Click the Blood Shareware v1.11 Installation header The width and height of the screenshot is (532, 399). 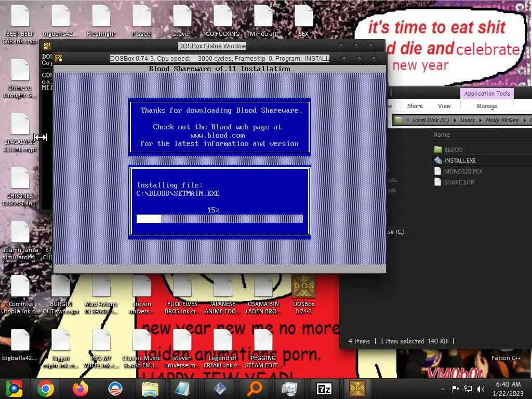click(x=220, y=69)
